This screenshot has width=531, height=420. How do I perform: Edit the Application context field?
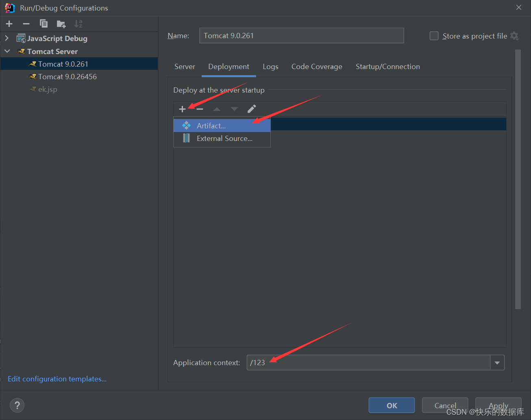pos(368,363)
